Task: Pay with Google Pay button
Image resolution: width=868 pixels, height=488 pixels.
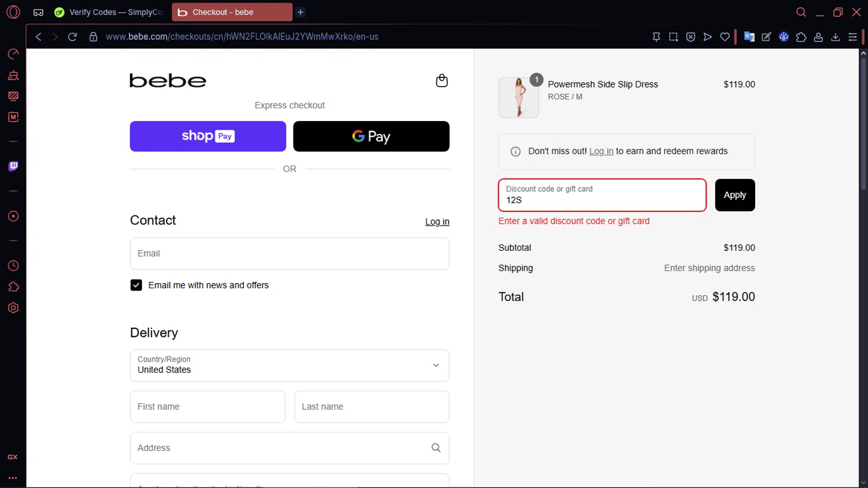Action: pyautogui.click(x=372, y=137)
